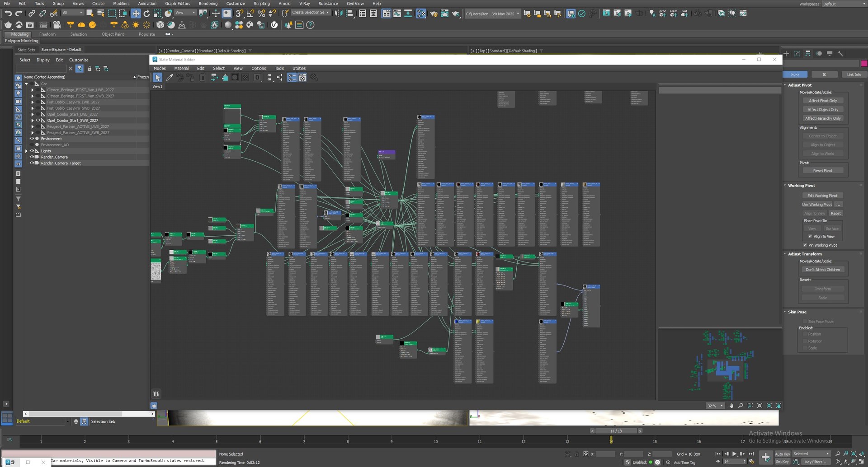Click the teapot Render Production icon
Viewport: 868px width, 467px height.
pos(456,14)
